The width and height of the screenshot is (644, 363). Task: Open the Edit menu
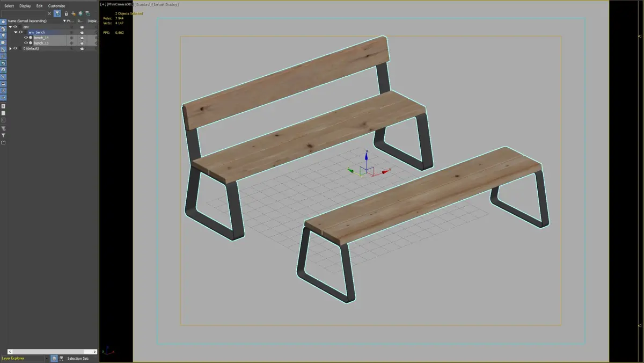(x=39, y=6)
